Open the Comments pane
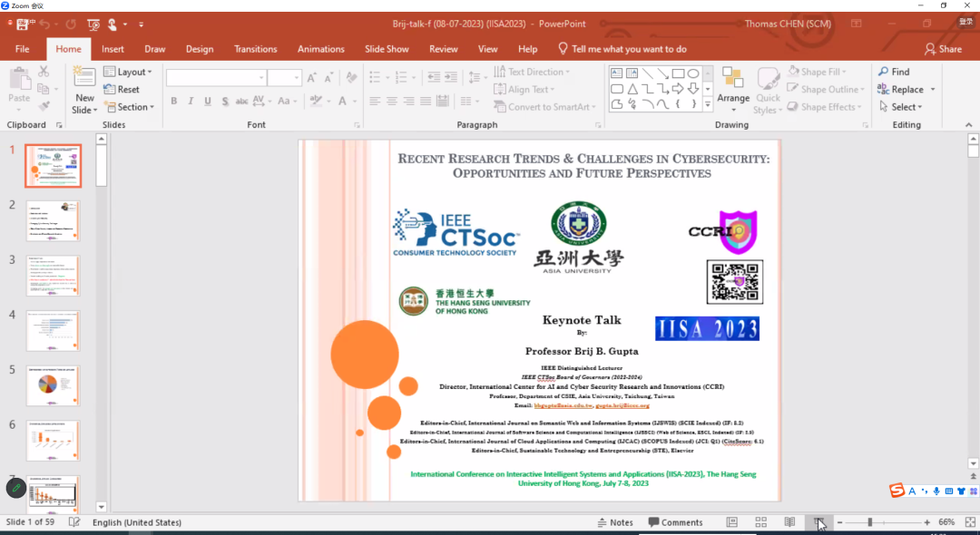The image size is (980, 535). [x=675, y=522]
